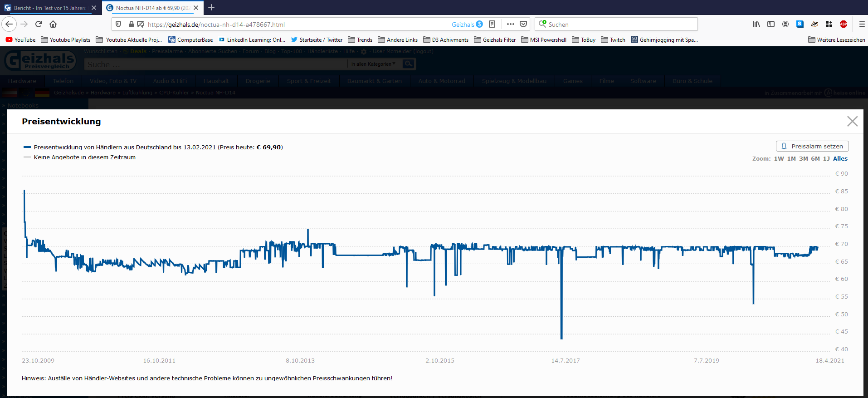This screenshot has width=868, height=398.
Task: Open the Startseite / Twitter bookmark
Action: [x=317, y=40]
